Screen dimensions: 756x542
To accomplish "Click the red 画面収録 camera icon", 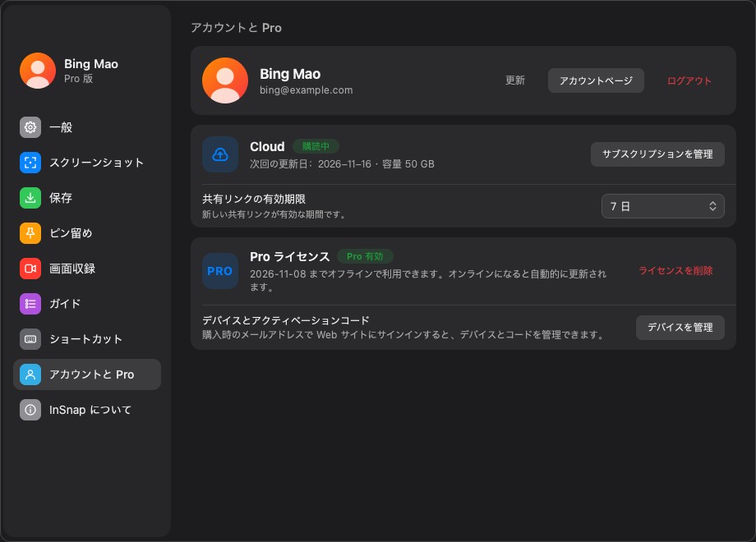I will [30, 269].
